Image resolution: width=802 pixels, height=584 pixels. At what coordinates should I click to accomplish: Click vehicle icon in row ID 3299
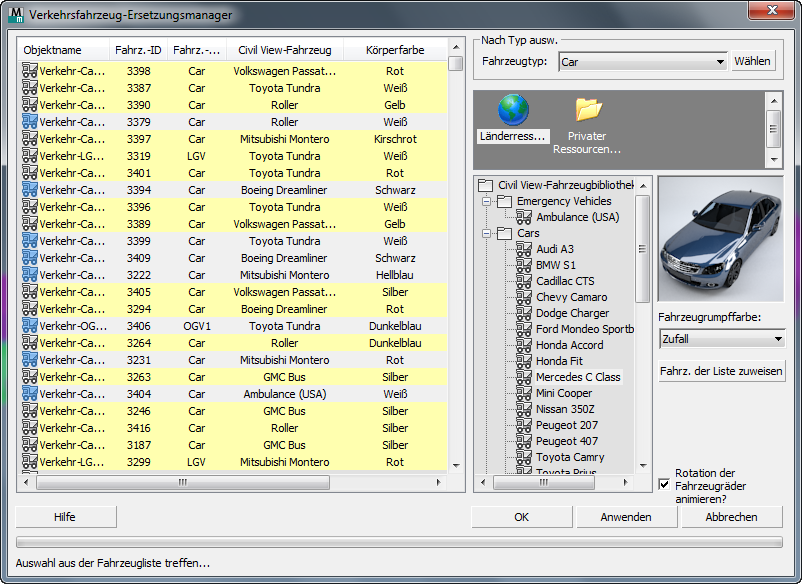pyautogui.click(x=30, y=461)
